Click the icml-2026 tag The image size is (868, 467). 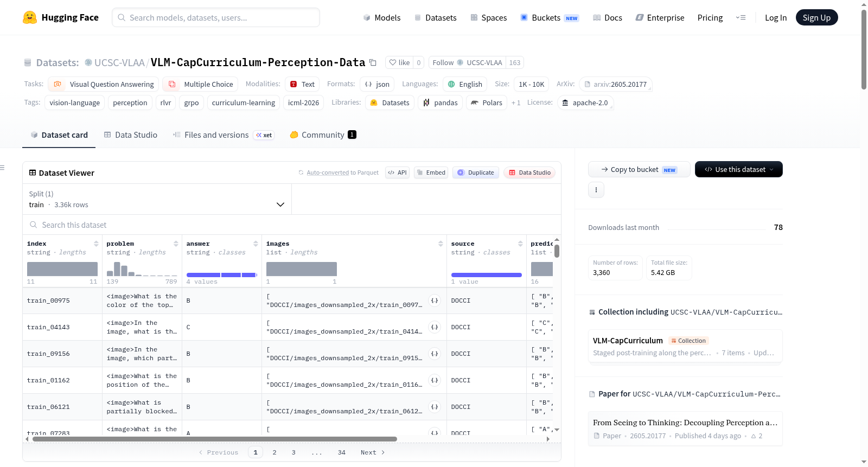(303, 103)
